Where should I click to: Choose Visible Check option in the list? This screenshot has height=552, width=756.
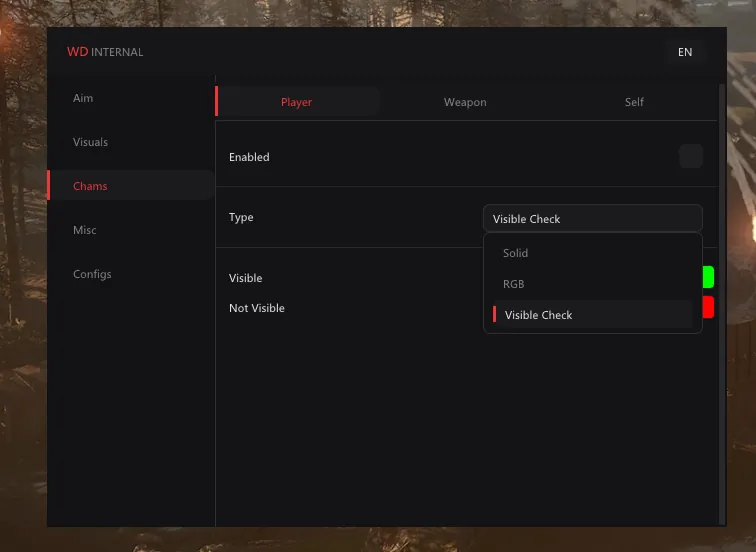(x=593, y=315)
